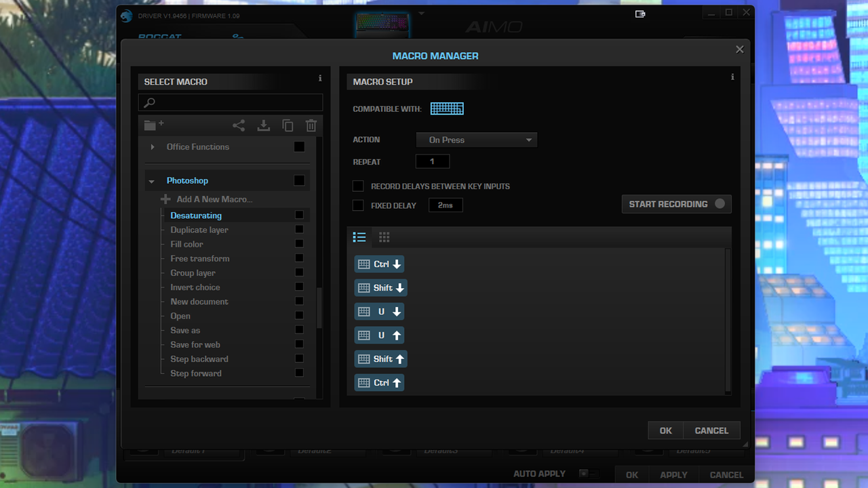The image size is (868, 488).
Task: Open the device dropdown arrow above the dialog
Action: [421, 13]
